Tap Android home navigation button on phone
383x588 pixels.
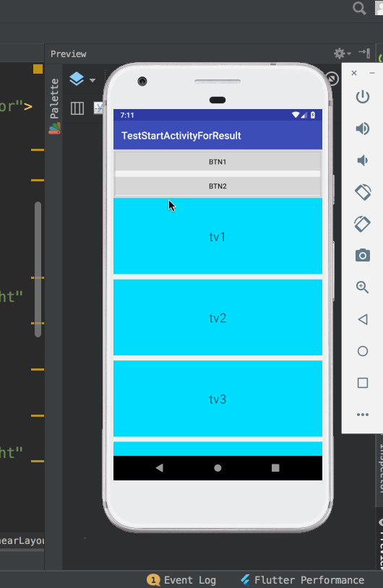pyautogui.click(x=218, y=467)
